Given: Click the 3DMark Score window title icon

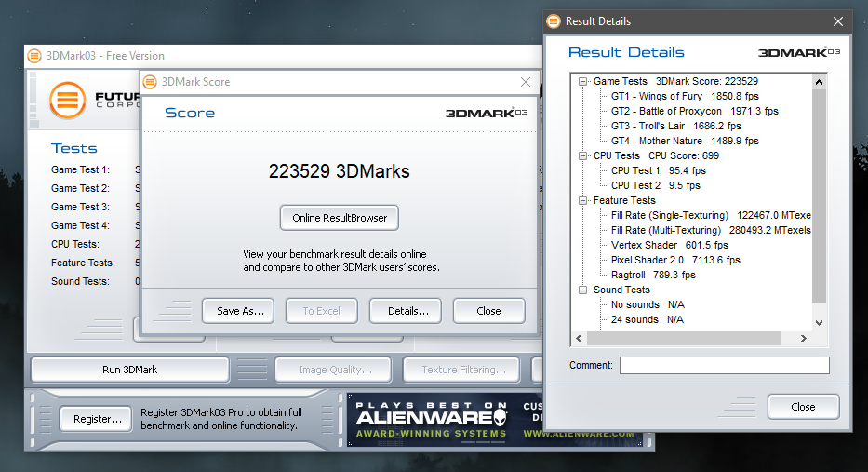Looking at the screenshot, I should pos(150,82).
